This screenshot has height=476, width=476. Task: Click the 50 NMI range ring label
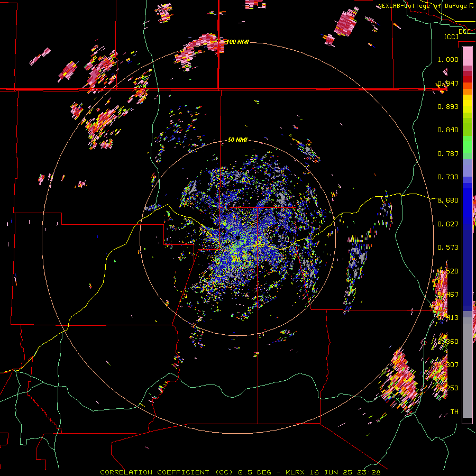pos(237,140)
